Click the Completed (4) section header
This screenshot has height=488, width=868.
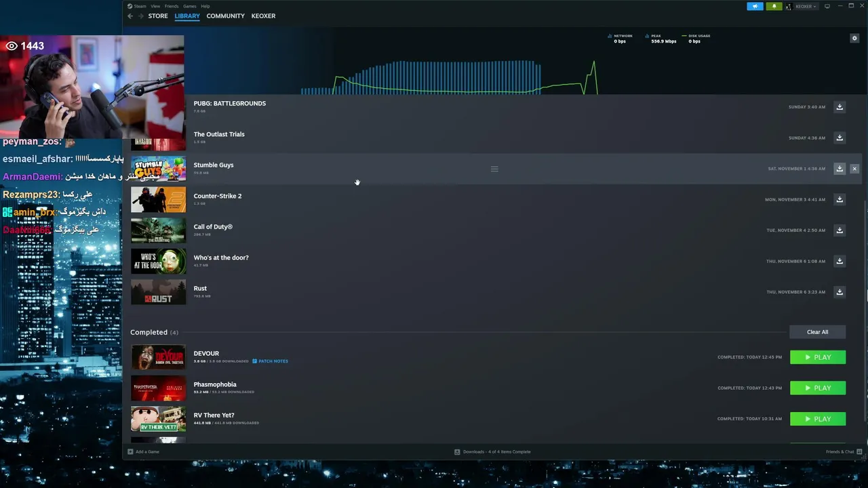coord(155,332)
